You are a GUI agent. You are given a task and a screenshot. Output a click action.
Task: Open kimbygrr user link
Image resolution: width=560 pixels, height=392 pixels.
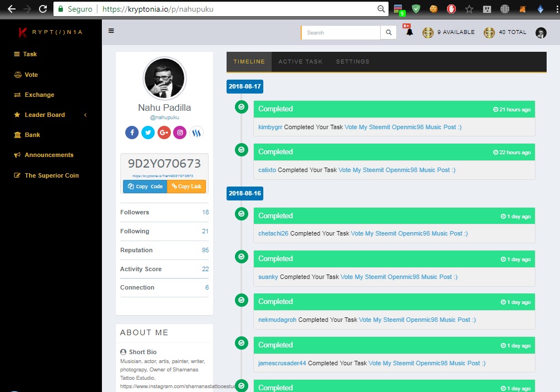tap(270, 127)
